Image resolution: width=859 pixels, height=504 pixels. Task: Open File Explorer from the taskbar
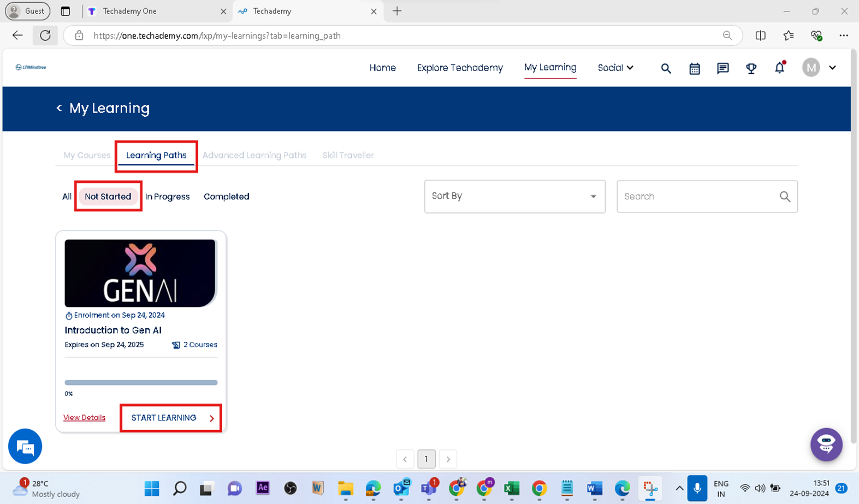(x=346, y=488)
